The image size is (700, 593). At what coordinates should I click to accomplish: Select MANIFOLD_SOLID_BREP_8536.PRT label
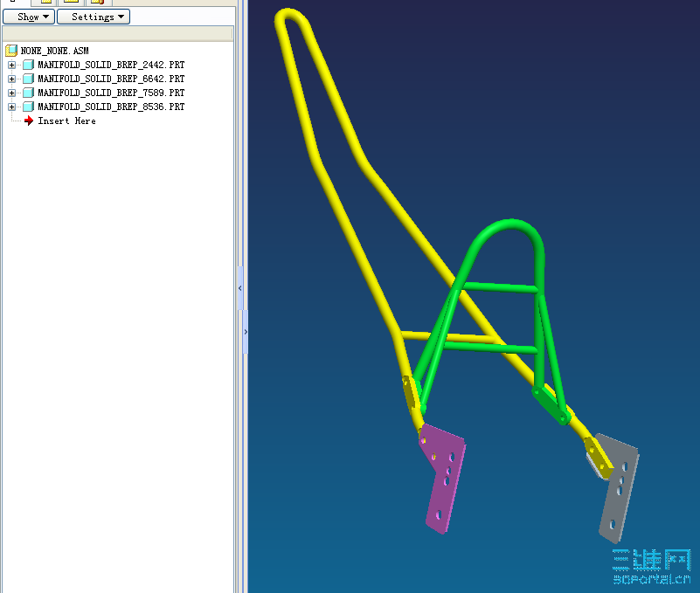tap(111, 107)
